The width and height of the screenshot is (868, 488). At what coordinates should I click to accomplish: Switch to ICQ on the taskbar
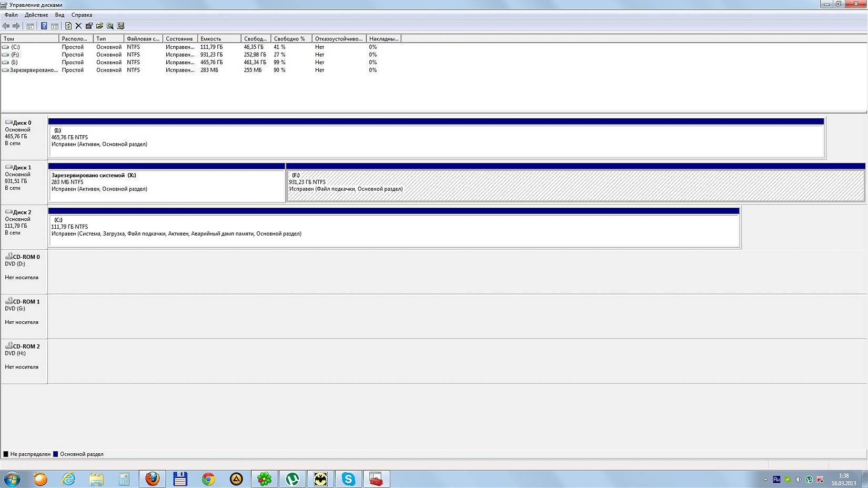pos(265,479)
